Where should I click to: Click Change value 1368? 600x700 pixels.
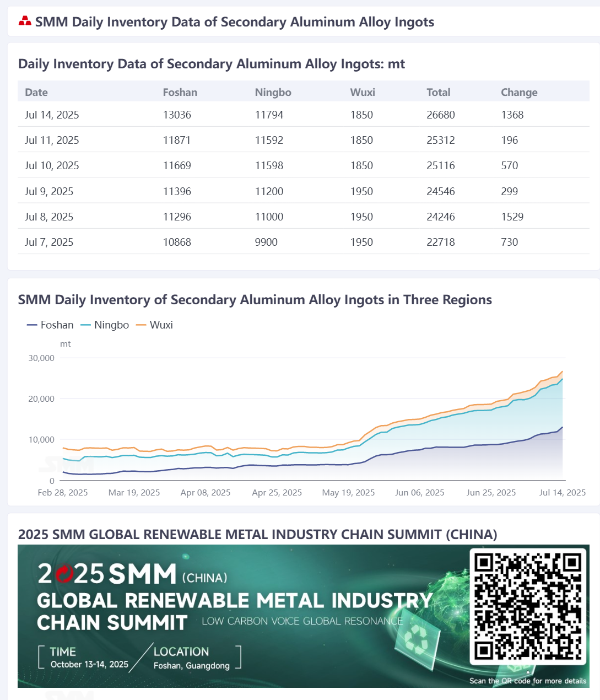pyautogui.click(x=512, y=115)
